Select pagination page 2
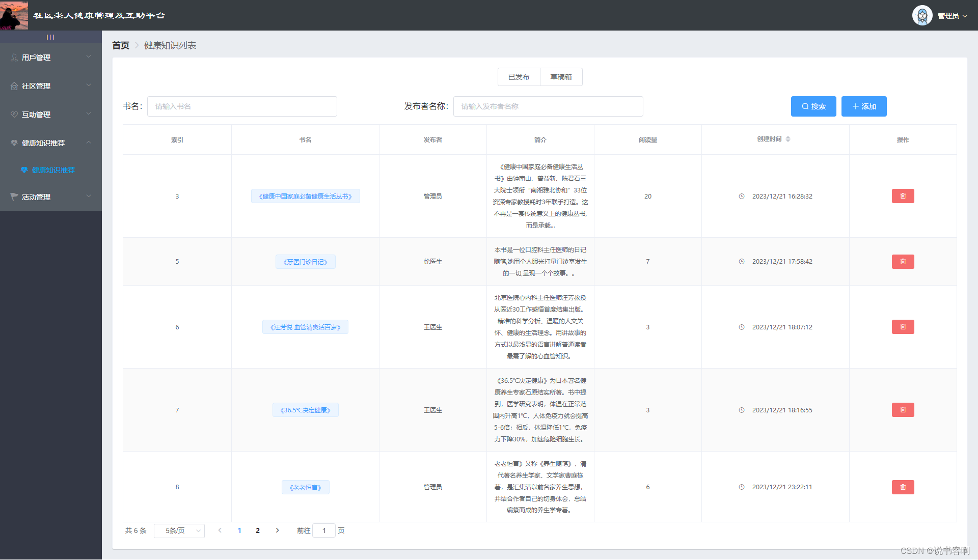The image size is (978, 560). 258,530
